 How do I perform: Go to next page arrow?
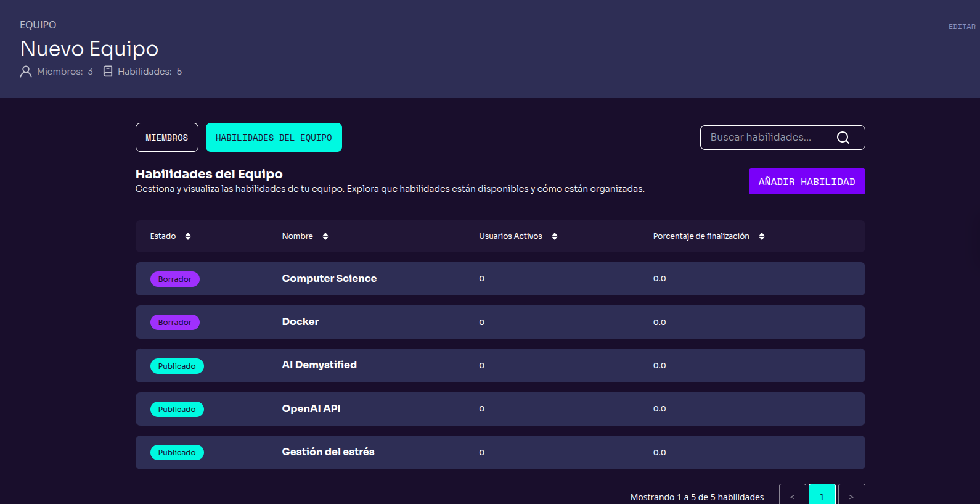click(851, 495)
